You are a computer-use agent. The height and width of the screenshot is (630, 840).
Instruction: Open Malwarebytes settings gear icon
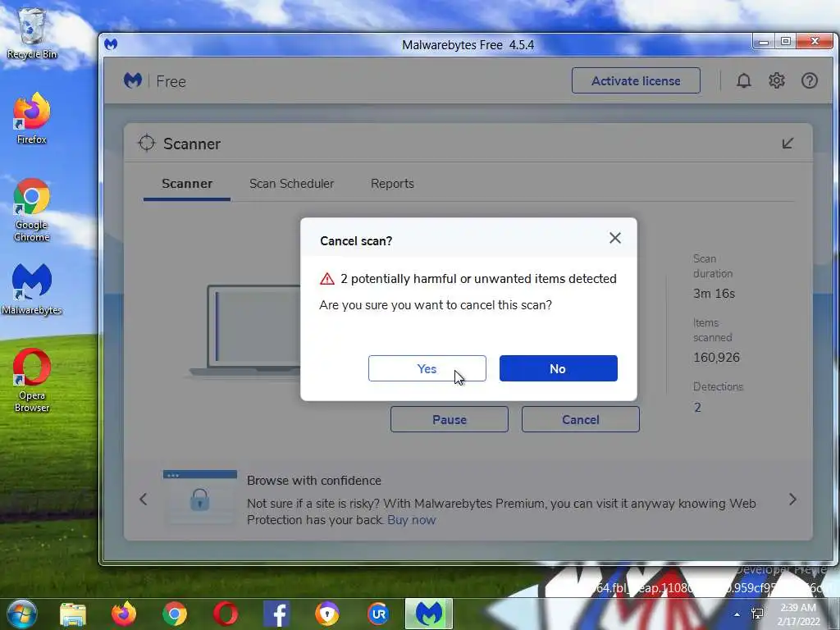pos(777,81)
